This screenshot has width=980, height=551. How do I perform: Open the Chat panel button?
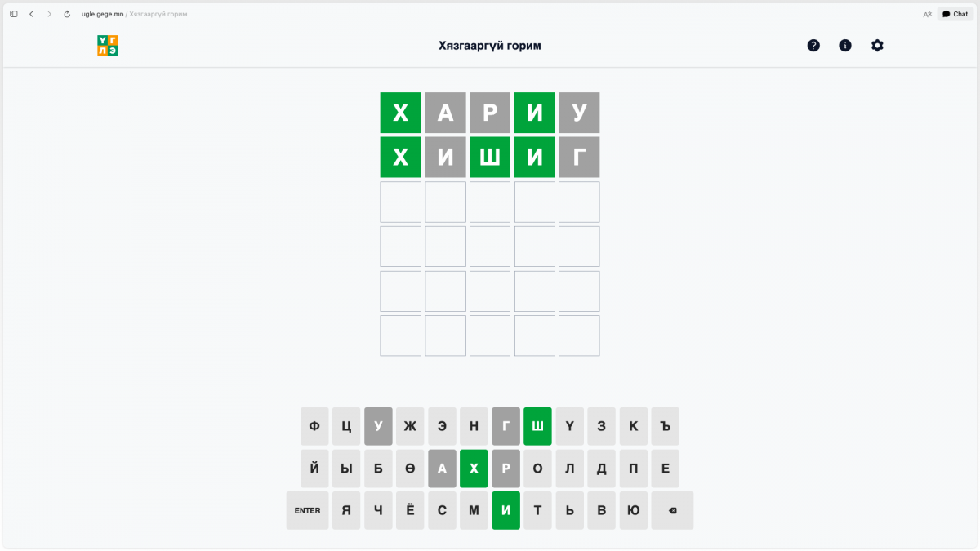955,14
